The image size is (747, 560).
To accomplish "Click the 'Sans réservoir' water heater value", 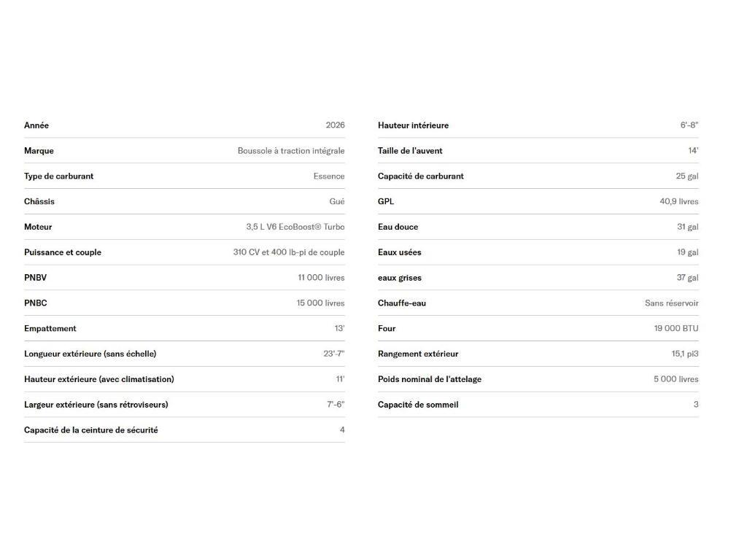I will 671,303.
